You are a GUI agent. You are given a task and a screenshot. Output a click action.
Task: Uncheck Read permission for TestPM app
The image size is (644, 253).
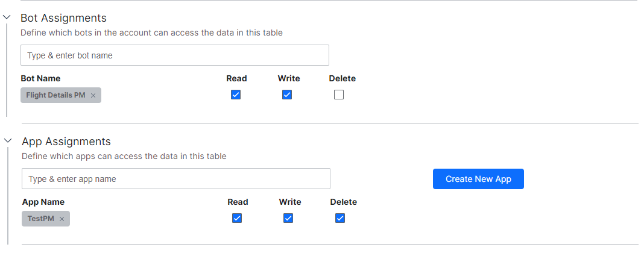tap(237, 218)
